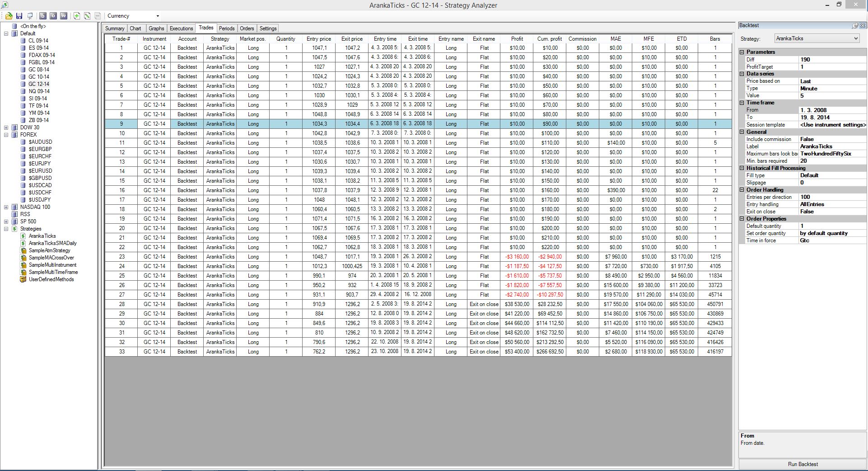The image size is (868, 471).
Task: Collapse the Order Handling property section
Action: click(x=742, y=190)
